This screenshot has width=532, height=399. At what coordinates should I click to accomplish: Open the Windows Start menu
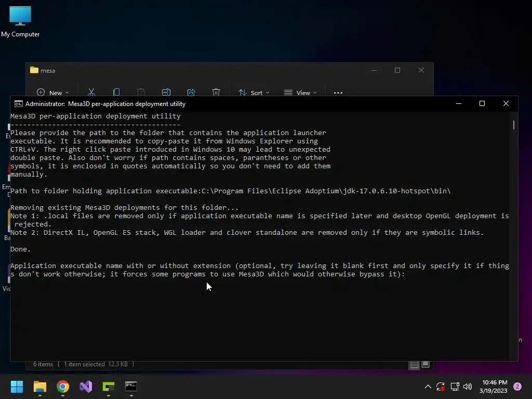[17, 387]
